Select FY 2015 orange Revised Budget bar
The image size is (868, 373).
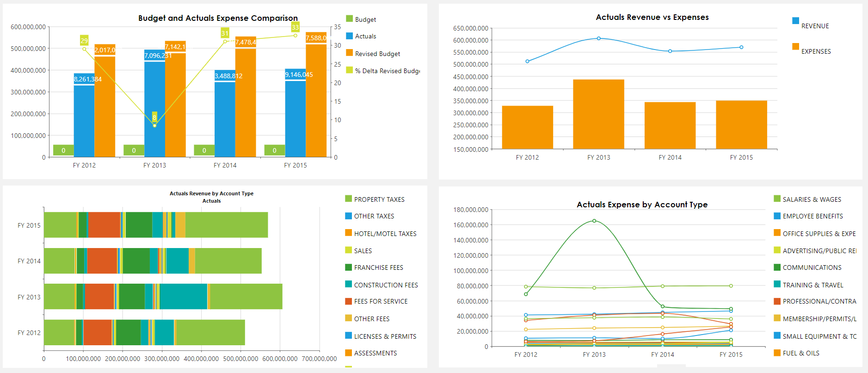[x=316, y=94]
